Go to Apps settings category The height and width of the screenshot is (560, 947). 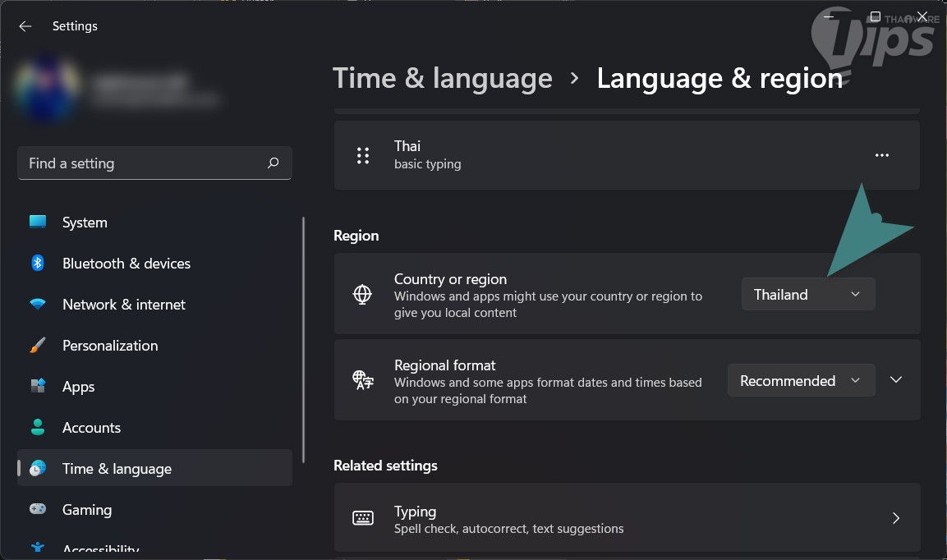tap(79, 387)
